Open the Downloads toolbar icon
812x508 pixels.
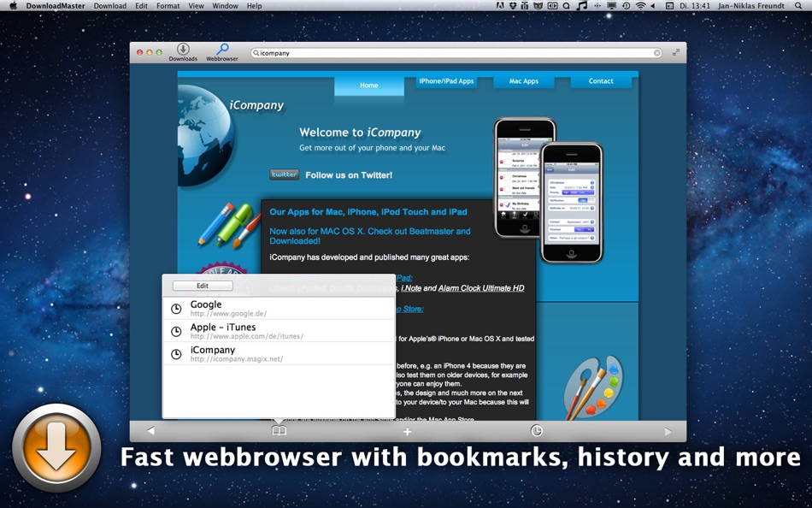(183, 50)
